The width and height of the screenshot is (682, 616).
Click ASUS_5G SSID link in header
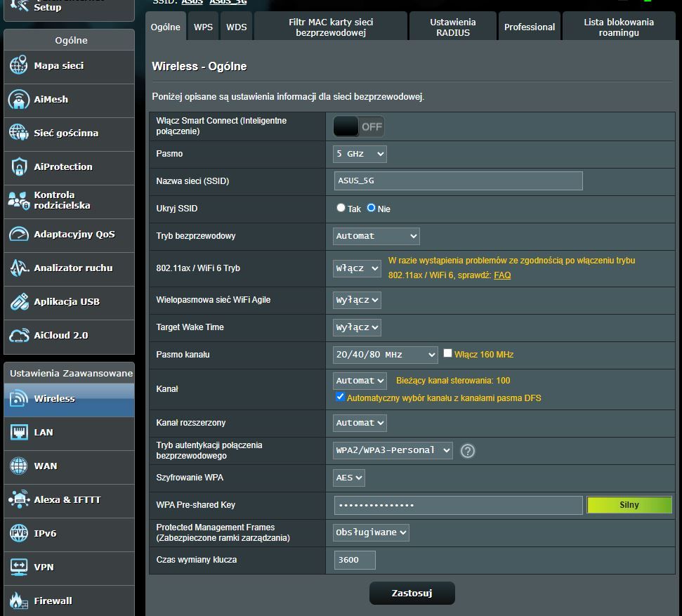pos(228,2)
